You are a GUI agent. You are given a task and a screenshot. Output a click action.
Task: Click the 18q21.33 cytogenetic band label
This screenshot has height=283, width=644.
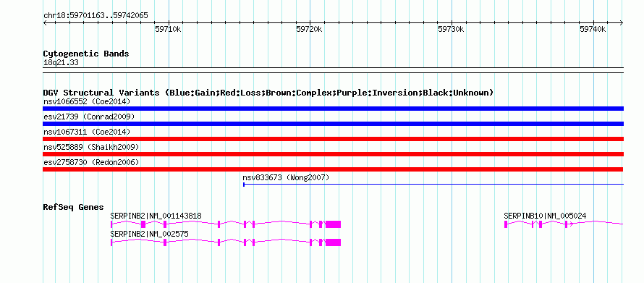61,62
